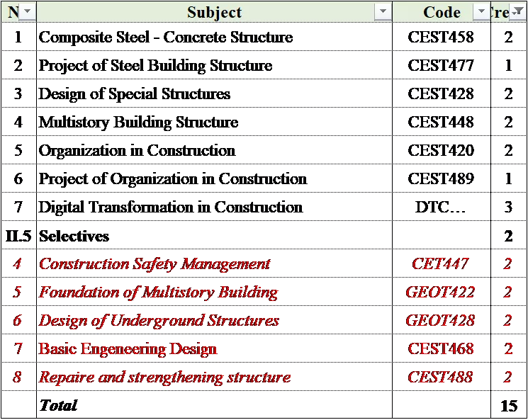Select code cell CEST468
Viewport: 528px width, 420px height.
pos(442,348)
